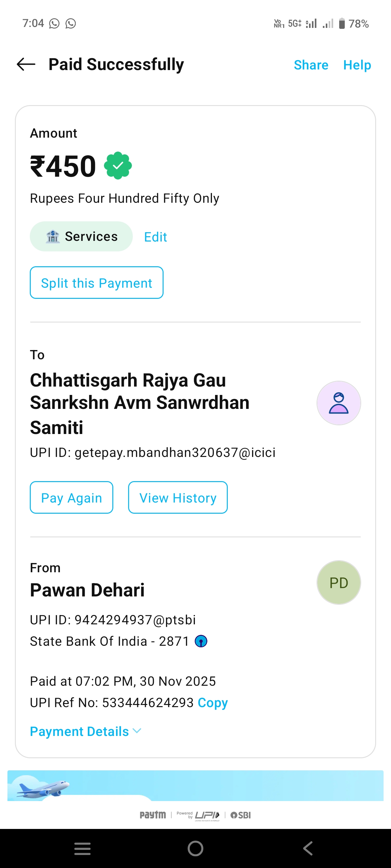
Task: Tap the green verified checkmark badge
Action: (x=118, y=166)
